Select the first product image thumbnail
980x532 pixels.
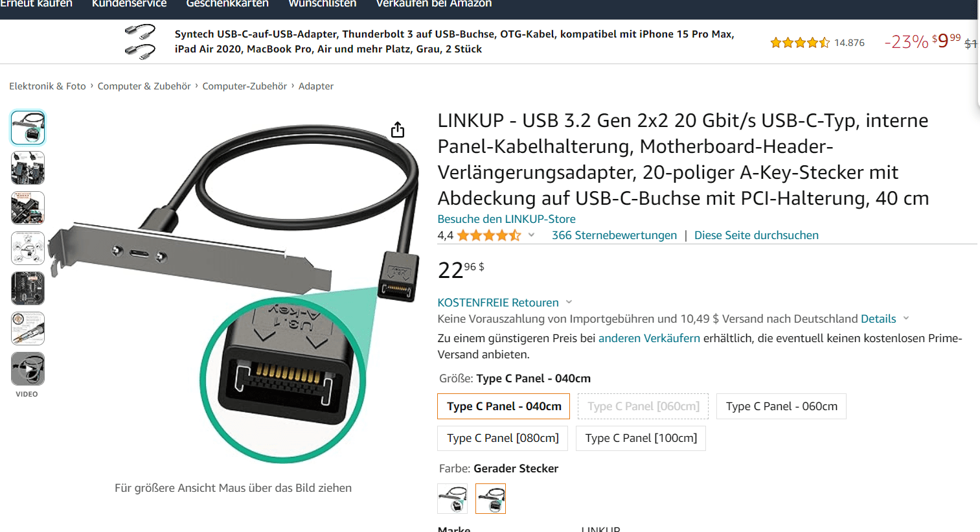(28, 128)
